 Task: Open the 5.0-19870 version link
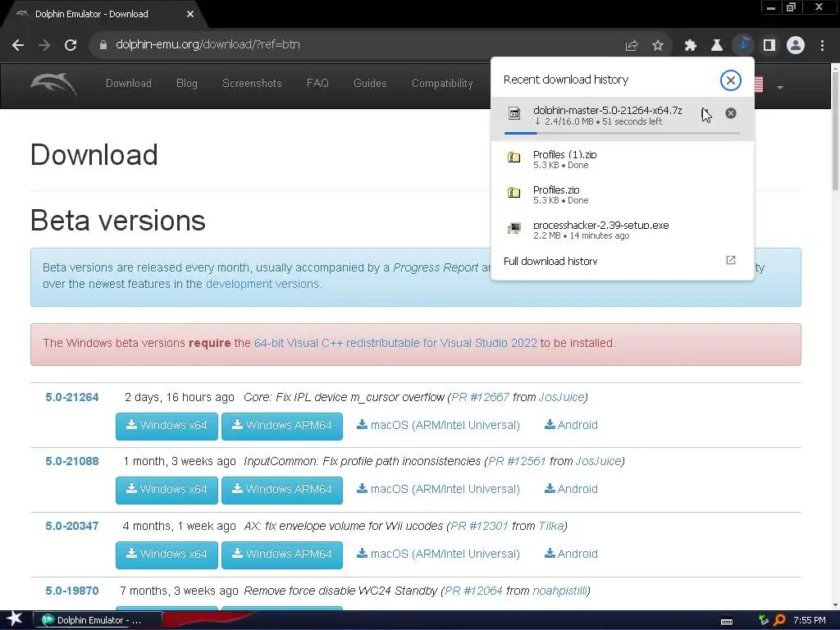point(72,591)
